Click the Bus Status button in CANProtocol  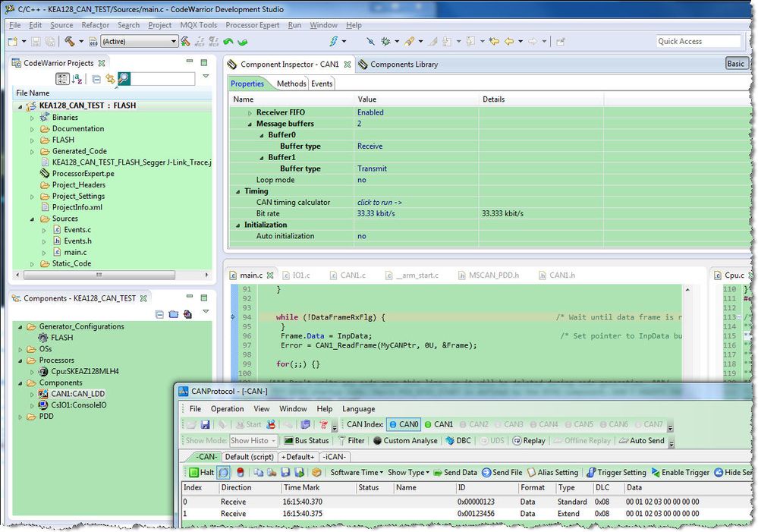[x=307, y=441]
